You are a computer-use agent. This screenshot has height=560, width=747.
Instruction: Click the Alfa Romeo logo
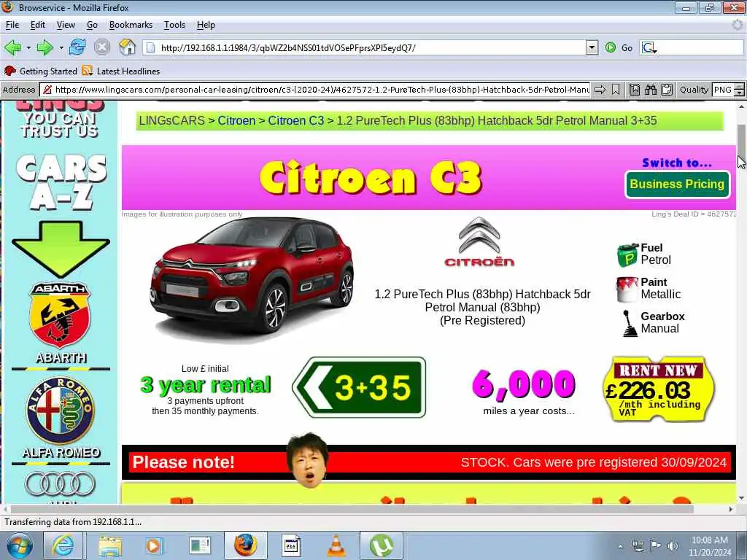(60, 411)
